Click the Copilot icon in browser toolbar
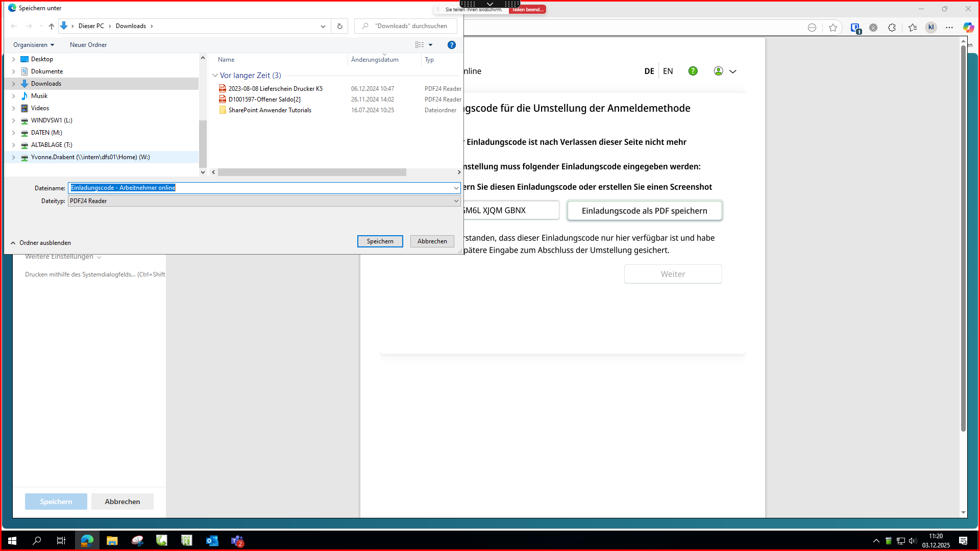This screenshot has height=551, width=980. 968,28
